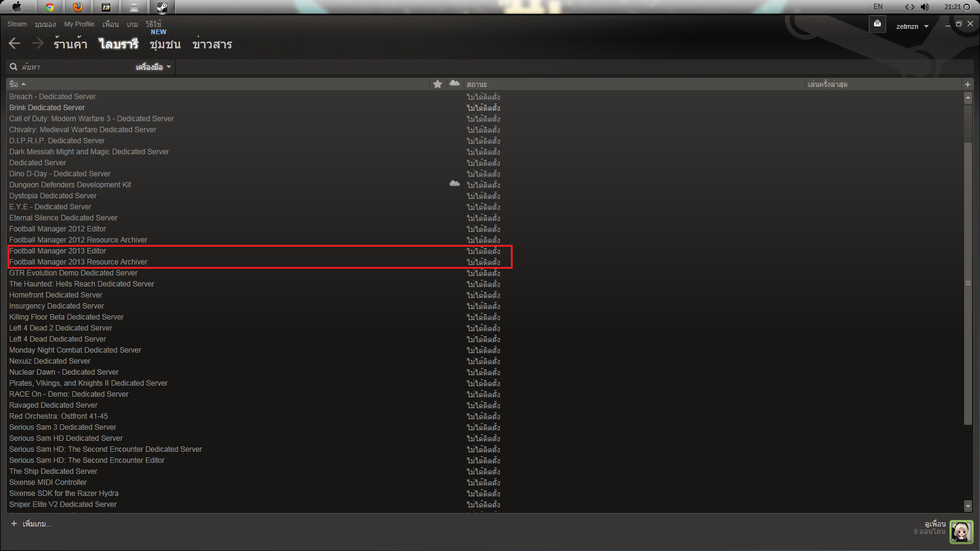
Task: Open the black '13' app icon
Action: 106,7
